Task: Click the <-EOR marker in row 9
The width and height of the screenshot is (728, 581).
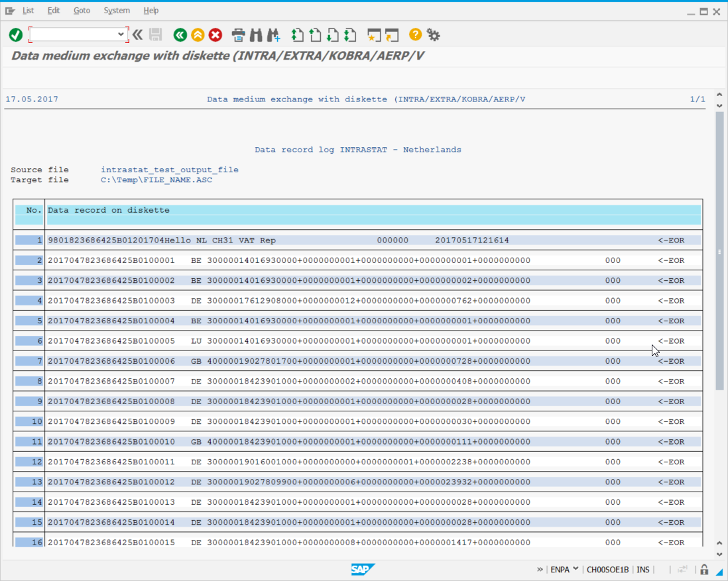Action: [672, 401]
